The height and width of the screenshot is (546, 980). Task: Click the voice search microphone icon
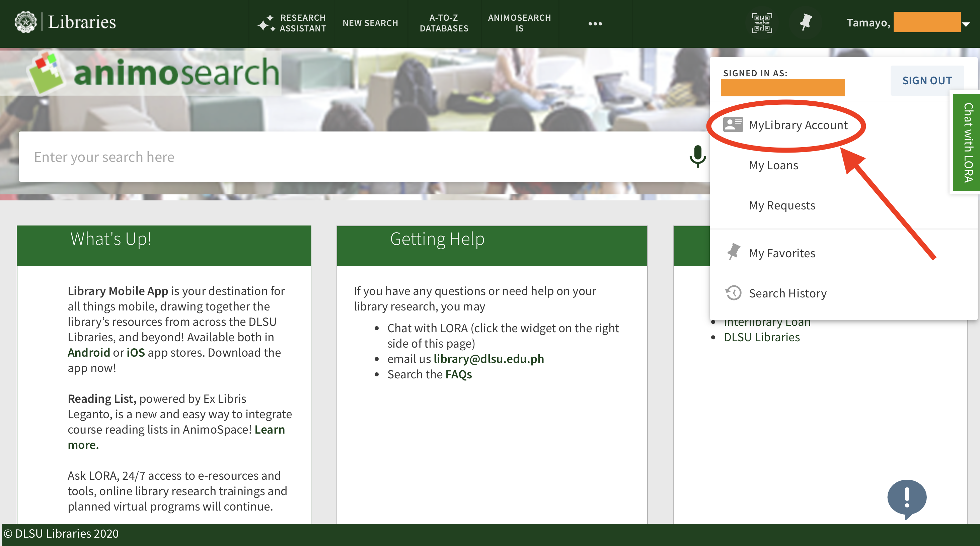[x=697, y=156]
